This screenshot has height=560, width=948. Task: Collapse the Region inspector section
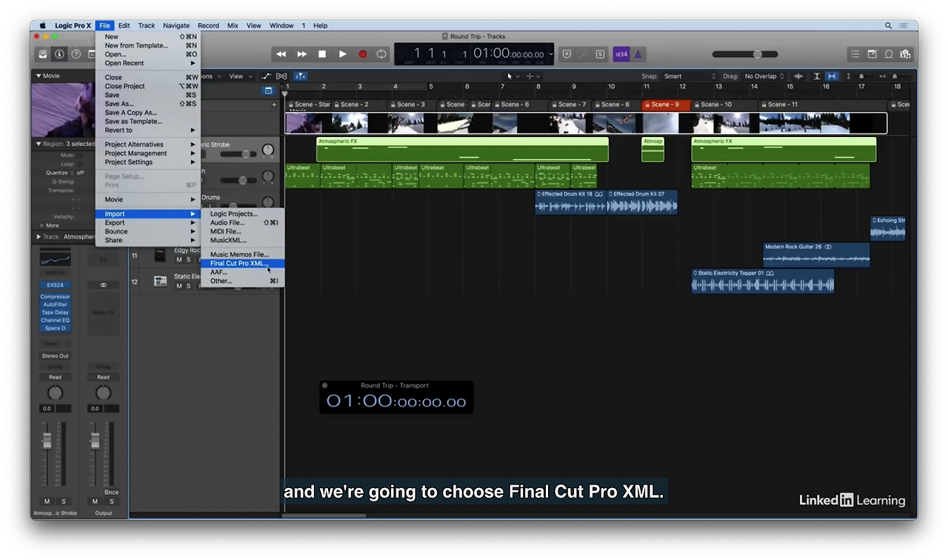[39, 144]
